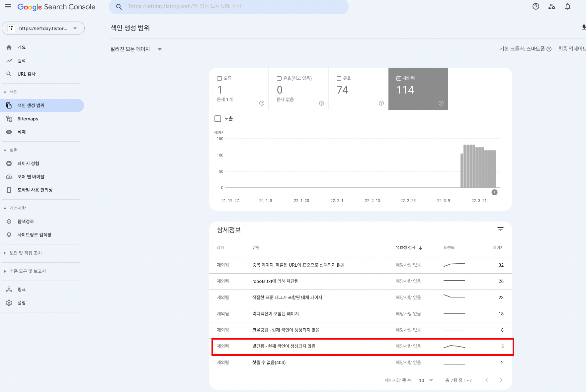Click the URL inspection search field
Screen dimensions: 586x392
229,7
